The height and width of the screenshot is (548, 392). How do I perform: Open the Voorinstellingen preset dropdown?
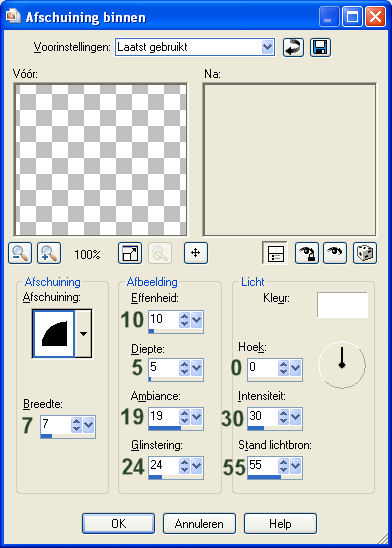click(267, 47)
